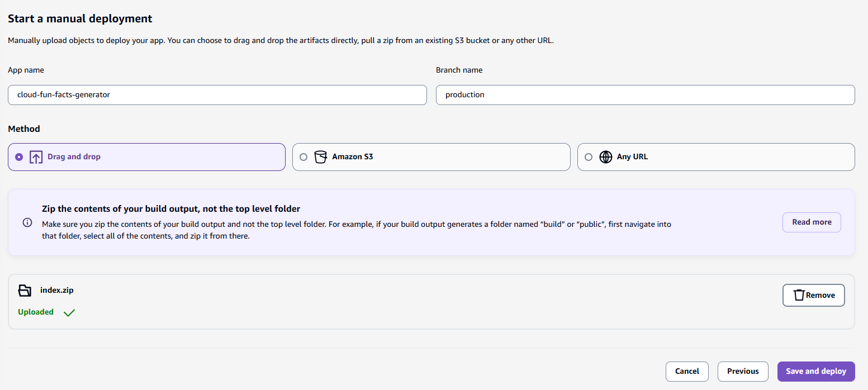Click the trash icon on Remove button
This screenshot has height=390, width=868.
pyautogui.click(x=799, y=295)
